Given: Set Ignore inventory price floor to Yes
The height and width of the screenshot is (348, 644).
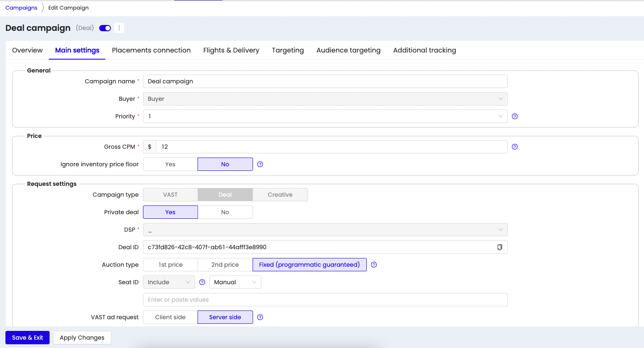Looking at the screenshot, I should [170, 164].
